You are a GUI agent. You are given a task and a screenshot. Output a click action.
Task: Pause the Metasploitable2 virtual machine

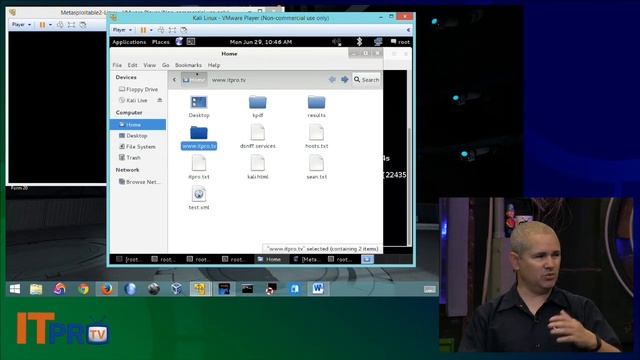(x=42, y=25)
